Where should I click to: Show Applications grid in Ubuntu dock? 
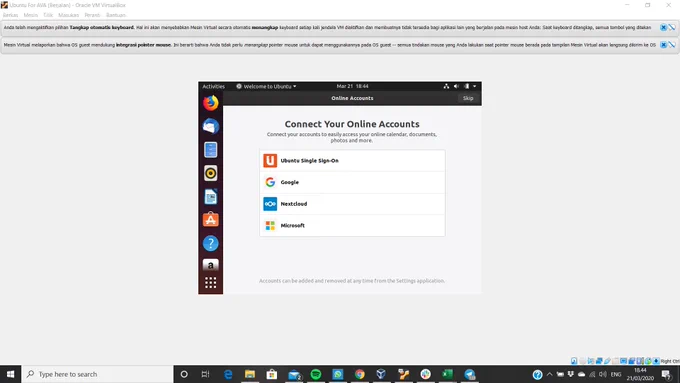(x=211, y=283)
